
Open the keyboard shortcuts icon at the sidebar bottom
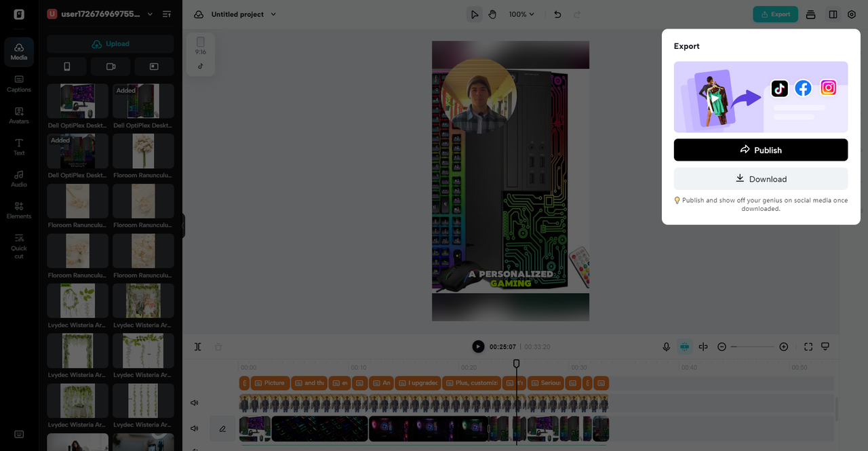[19, 434]
